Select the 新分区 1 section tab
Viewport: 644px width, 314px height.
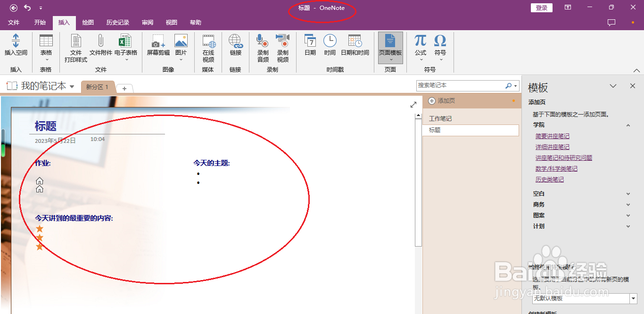click(x=98, y=87)
